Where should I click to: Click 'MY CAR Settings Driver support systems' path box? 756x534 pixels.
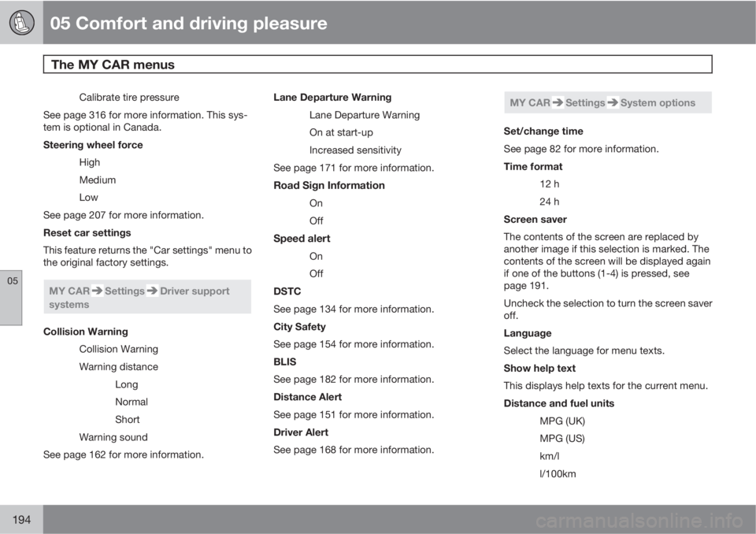pos(147,297)
